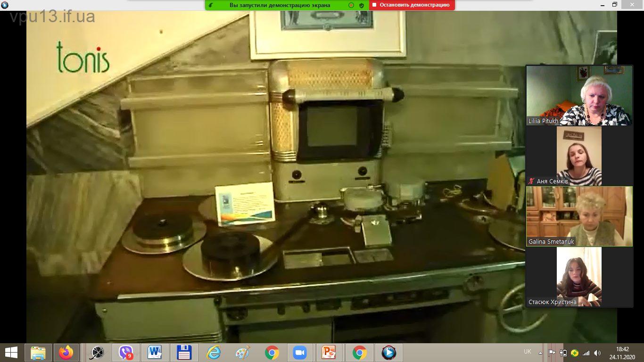The width and height of the screenshot is (644, 362).
Task: Click the volume speaker icon in tray
Action: coord(597,353)
